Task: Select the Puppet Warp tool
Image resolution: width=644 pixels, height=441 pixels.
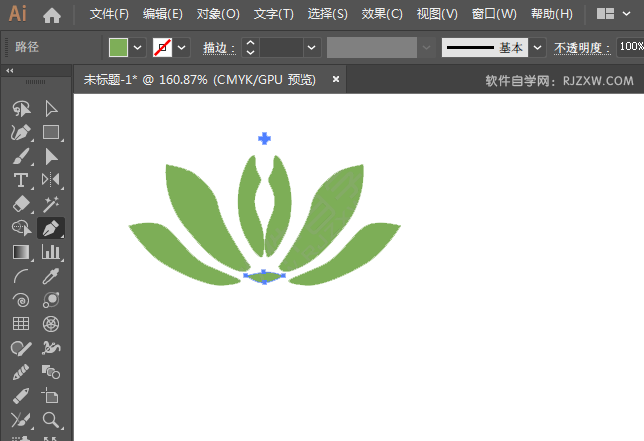Action: coord(51,348)
